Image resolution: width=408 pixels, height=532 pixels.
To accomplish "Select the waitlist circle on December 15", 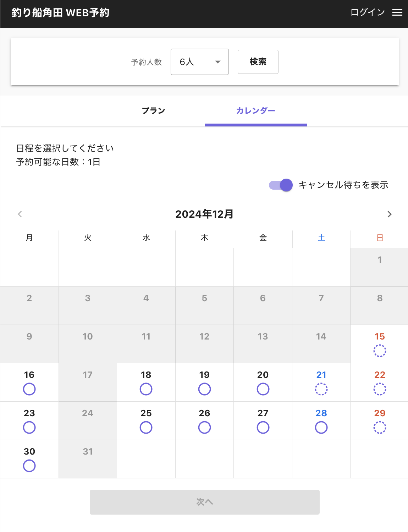I will tap(380, 351).
